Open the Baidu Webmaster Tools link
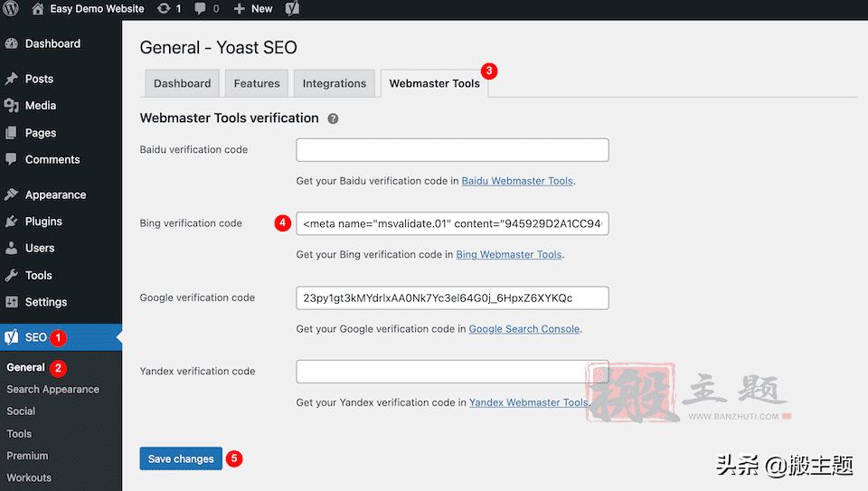This screenshot has width=868, height=491. point(517,181)
